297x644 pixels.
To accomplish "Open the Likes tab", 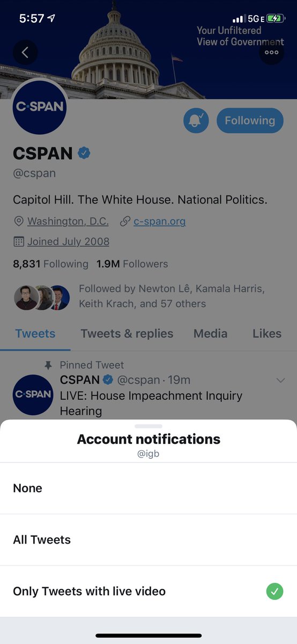I will (267, 333).
